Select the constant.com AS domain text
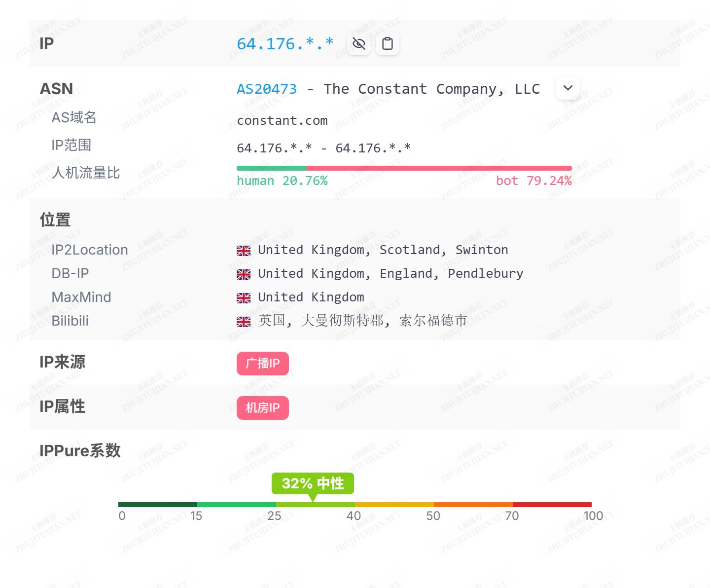 pos(282,121)
